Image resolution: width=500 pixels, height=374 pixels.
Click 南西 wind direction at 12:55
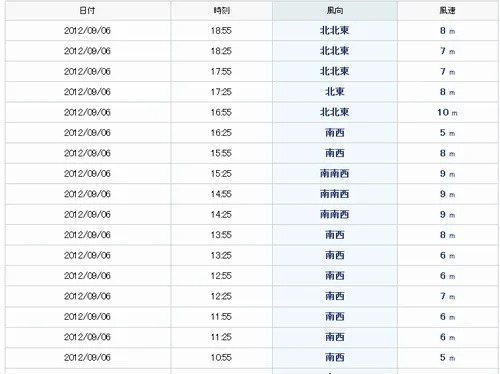point(335,276)
